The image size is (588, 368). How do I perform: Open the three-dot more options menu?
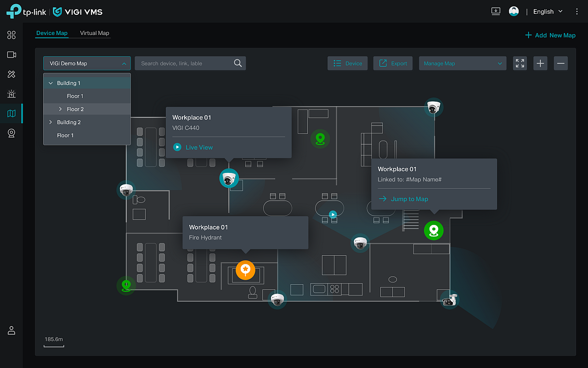coord(577,11)
